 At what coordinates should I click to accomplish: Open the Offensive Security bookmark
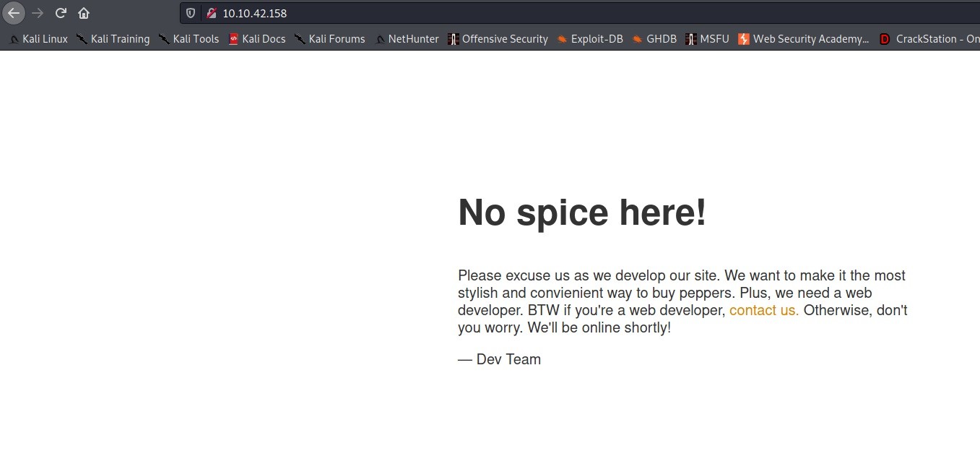(x=498, y=39)
